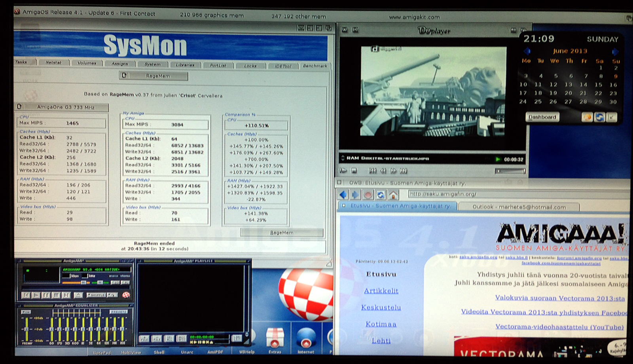This screenshot has height=364, width=633.
Task: Adjust AmigaAMP volume slider
Action: 76,282
